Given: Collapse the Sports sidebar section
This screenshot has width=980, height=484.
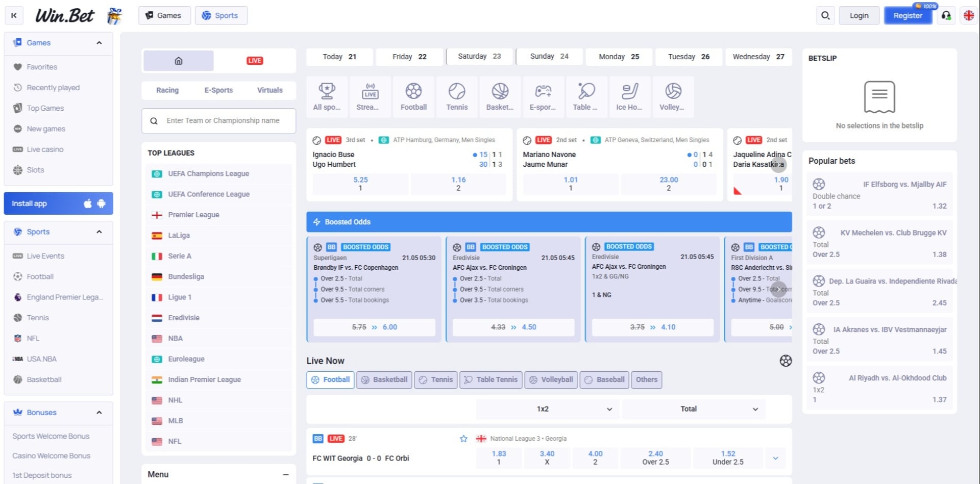Looking at the screenshot, I should pos(99,232).
